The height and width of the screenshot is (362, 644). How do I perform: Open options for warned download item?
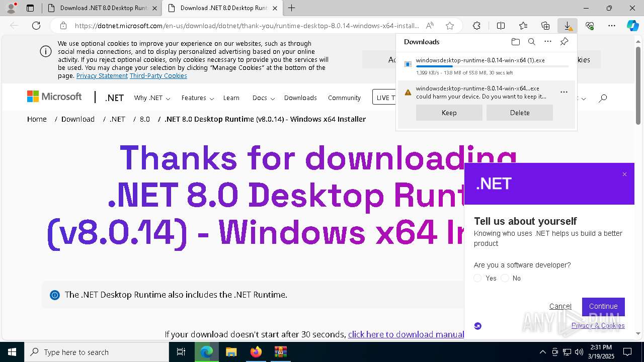point(564,92)
